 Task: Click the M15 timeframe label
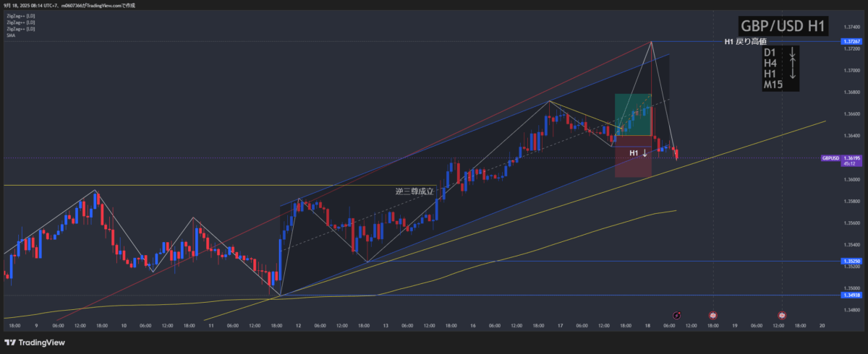(774, 85)
